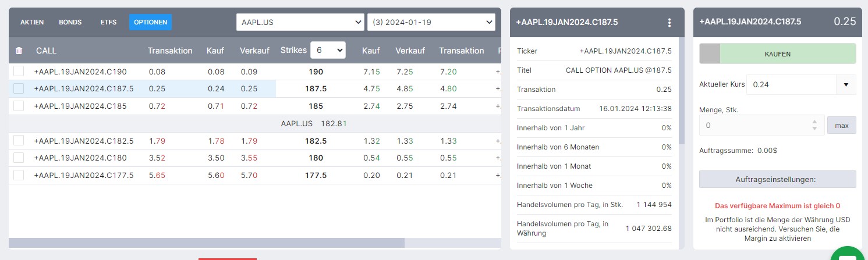The height and width of the screenshot is (260, 868).
Task: Open the green chat bubble widget
Action: 847,255
